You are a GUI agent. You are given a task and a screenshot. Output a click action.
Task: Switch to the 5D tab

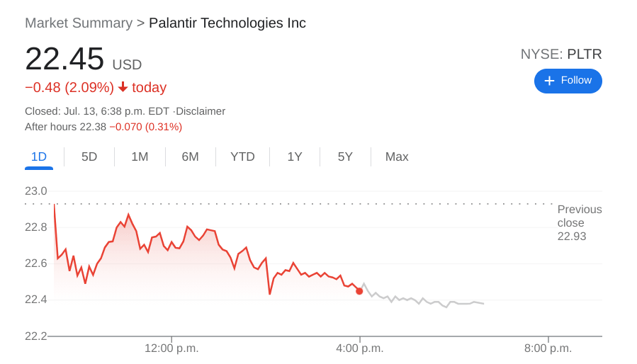tap(89, 157)
